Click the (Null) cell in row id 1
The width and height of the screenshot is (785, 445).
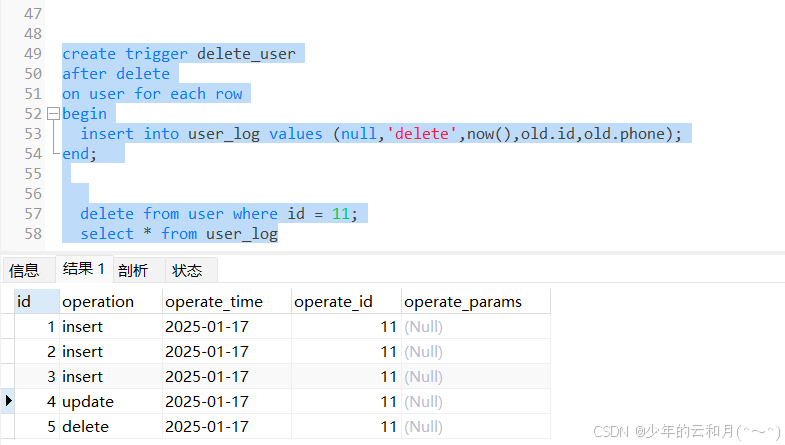(x=476, y=326)
